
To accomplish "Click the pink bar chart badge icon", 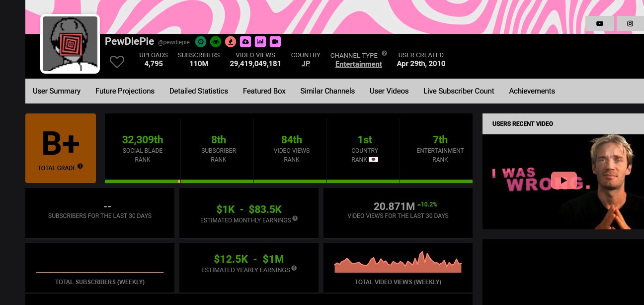I will (260, 42).
